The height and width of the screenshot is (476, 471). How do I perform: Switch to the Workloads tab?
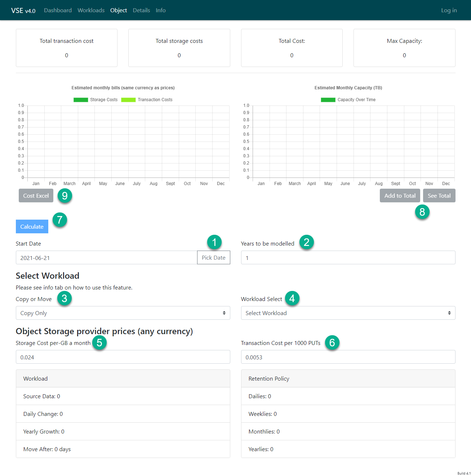tap(91, 10)
